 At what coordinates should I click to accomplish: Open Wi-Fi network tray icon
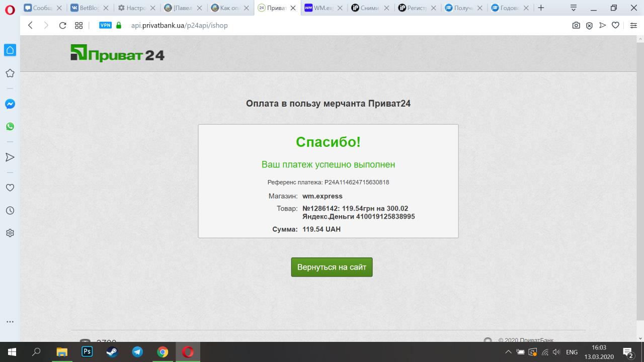tap(545, 352)
